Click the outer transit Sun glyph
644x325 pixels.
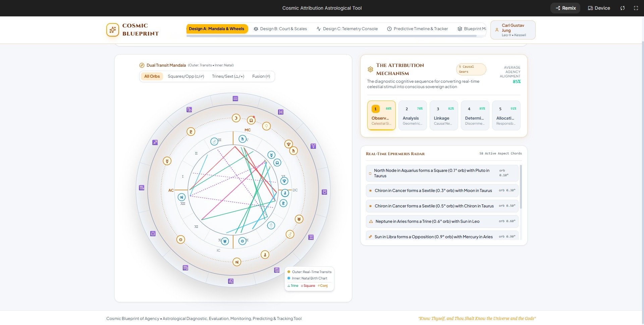pyautogui.click(x=181, y=240)
